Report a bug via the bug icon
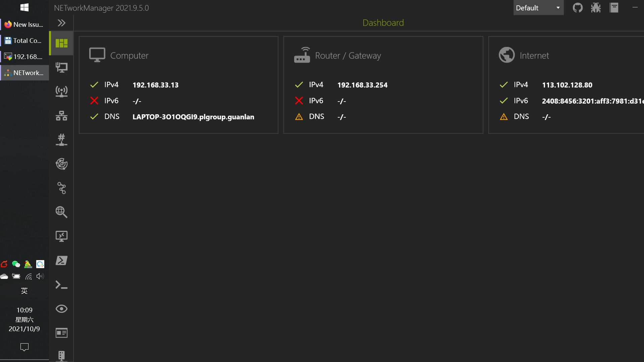Viewport: 644px width, 362px height. [x=596, y=7]
